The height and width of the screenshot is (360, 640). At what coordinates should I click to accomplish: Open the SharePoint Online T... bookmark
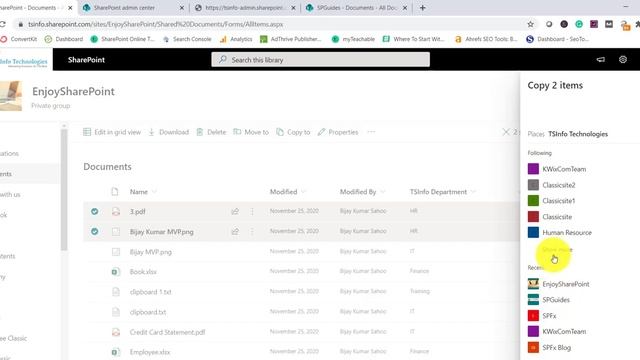pos(122,39)
